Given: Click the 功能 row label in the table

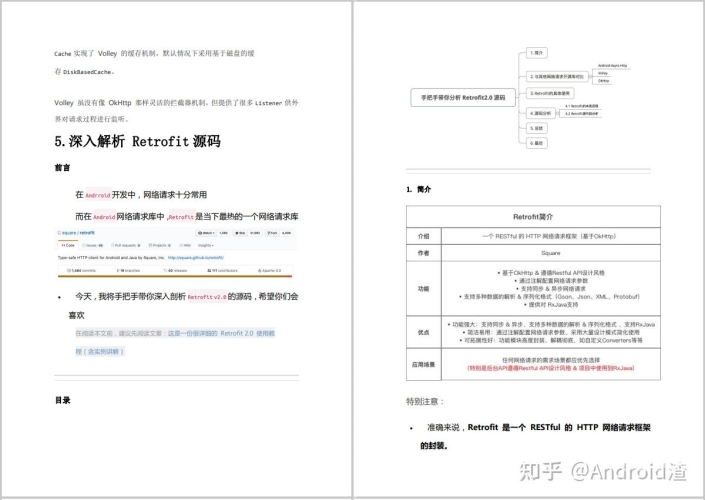Looking at the screenshot, I should (x=424, y=289).
